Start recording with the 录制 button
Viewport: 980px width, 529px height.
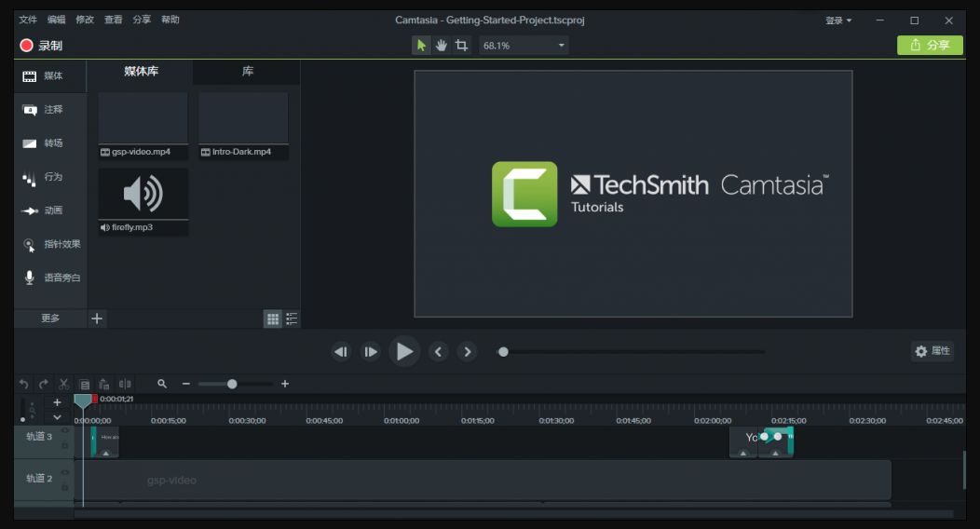[x=41, y=46]
